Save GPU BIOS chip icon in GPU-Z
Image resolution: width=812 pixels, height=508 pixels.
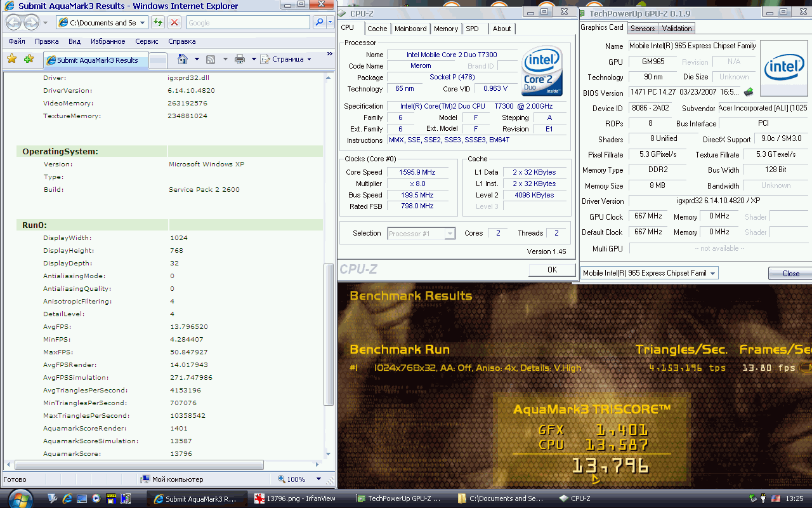pyautogui.click(x=749, y=92)
